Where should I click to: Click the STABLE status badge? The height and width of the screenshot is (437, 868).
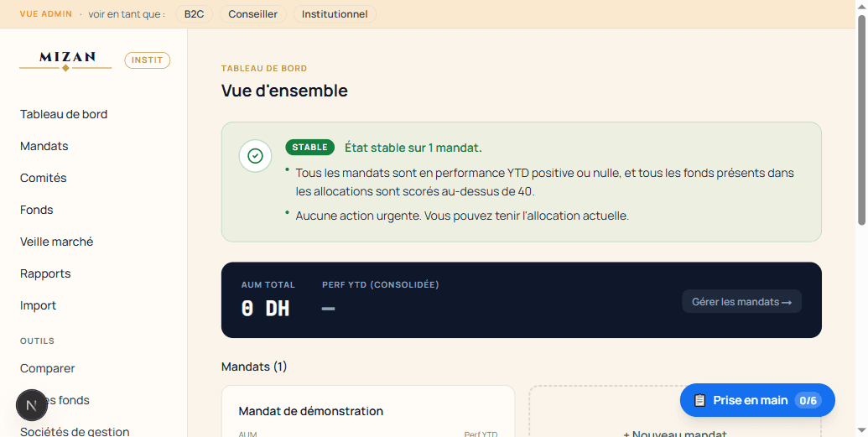pos(310,148)
